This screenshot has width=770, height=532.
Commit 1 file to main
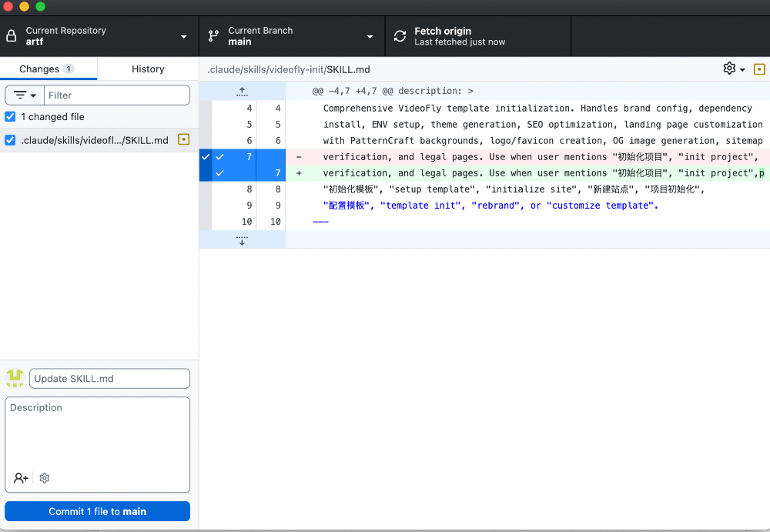[97, 511]
